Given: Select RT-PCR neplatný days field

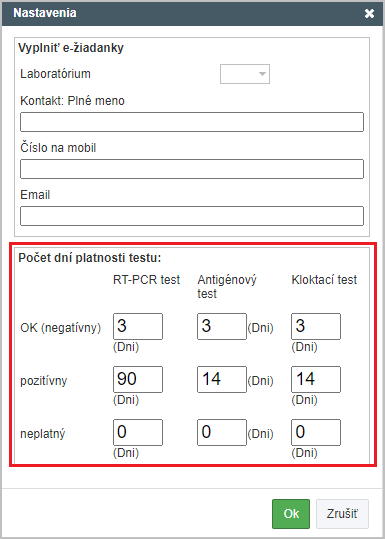Looking at the screenshot, I should (x=138, y=432).
